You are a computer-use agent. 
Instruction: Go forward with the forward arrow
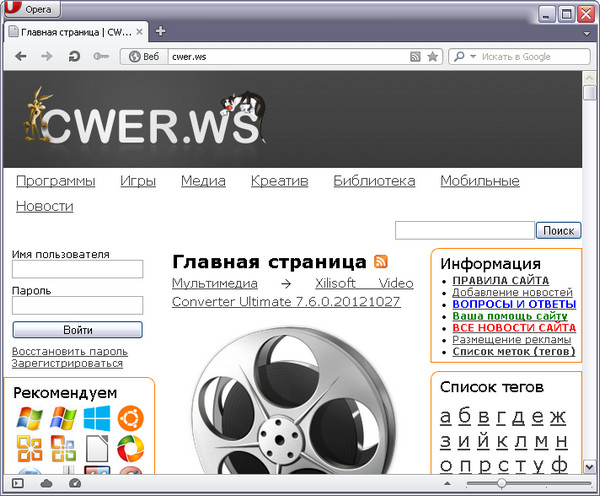47,57
